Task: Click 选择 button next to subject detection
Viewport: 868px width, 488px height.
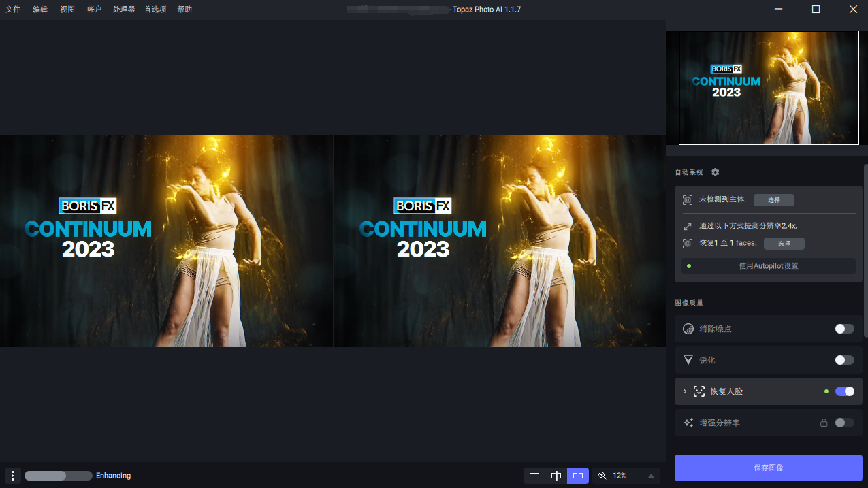Action: [774, 200]
